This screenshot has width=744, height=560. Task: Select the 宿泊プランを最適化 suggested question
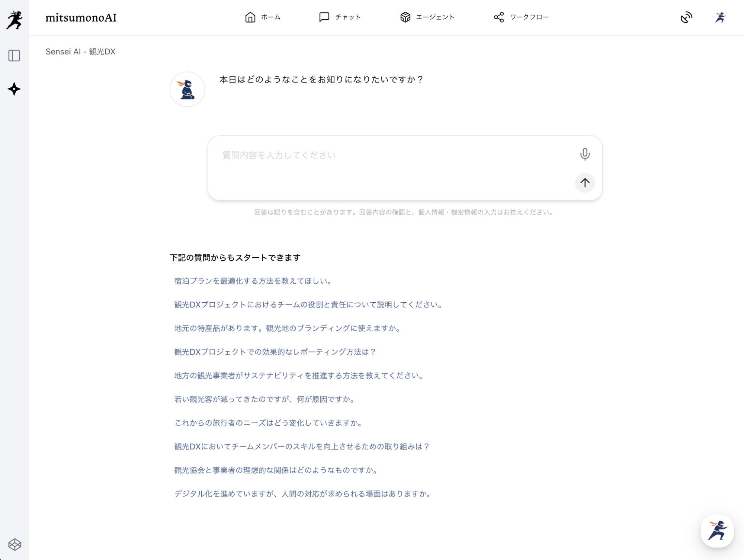[x=253, y=281]
